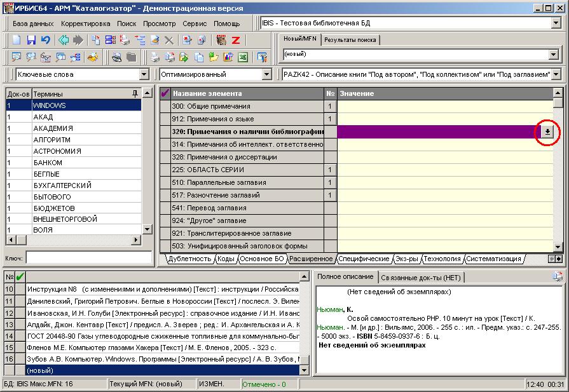Click the page with pencil edit icon
Image resolution: width=569 pixels, height=392 pixels.
(154, 40)
